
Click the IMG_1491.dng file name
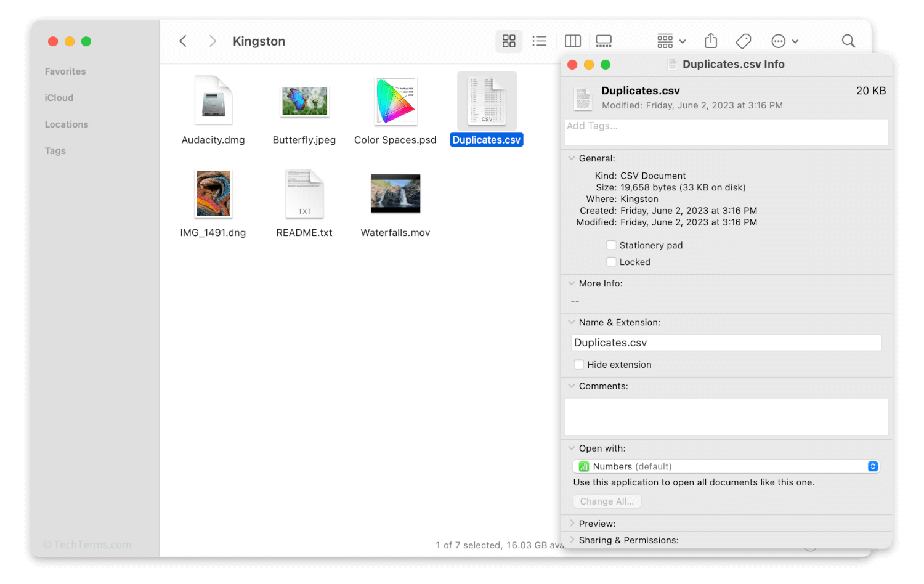pyautogui.click(x=213, y=233)
